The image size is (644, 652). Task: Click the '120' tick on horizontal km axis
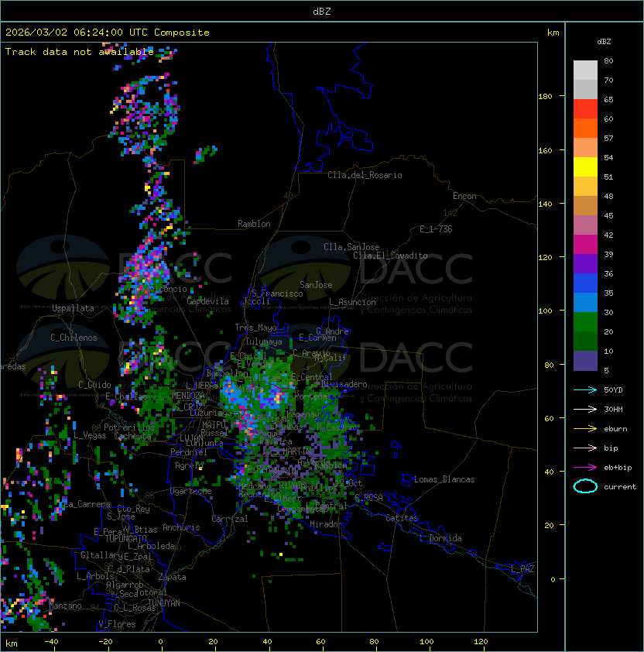pyautogui.click(x=481, y=642)
